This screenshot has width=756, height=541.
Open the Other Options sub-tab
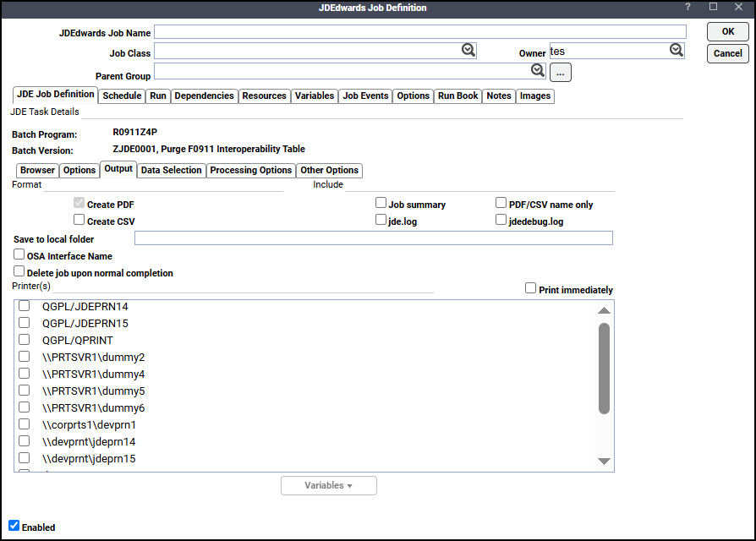[x=329, y=171]
